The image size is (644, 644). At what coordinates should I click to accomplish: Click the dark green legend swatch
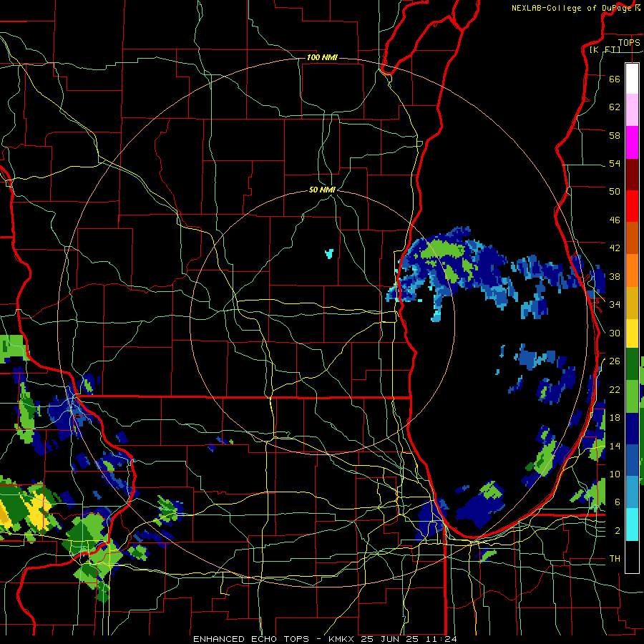tap(632, 364)
